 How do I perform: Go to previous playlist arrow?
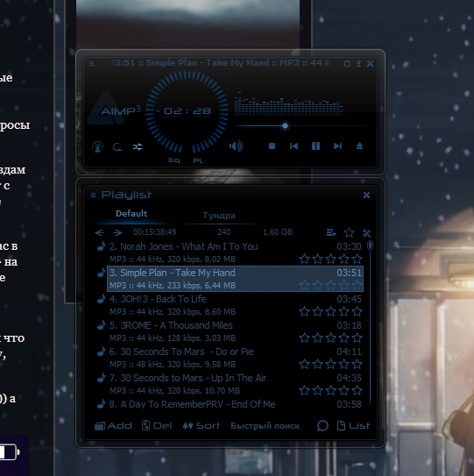coord(100,232)
